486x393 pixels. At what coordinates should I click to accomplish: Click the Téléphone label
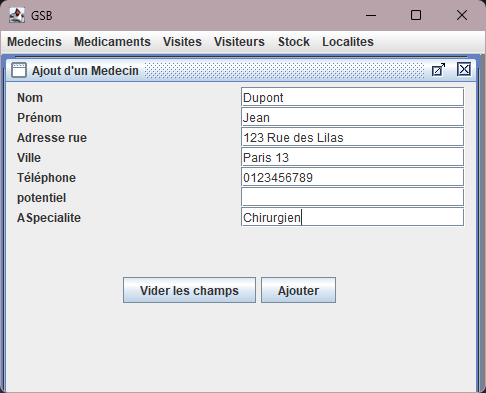[46, 178]
